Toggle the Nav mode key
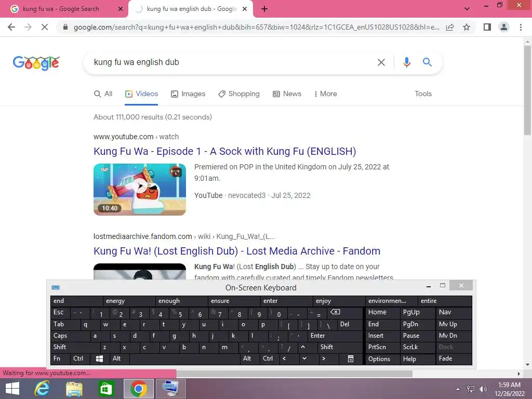 454,312
